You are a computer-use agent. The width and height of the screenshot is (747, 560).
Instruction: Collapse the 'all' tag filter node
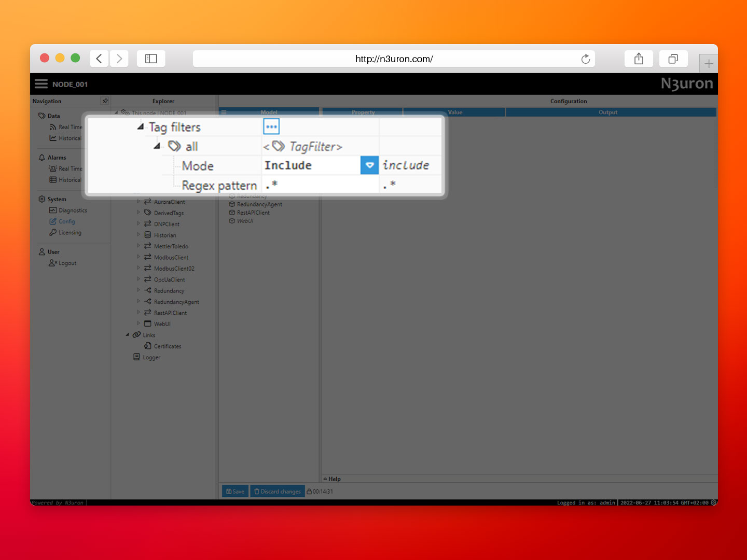point(157,146)
